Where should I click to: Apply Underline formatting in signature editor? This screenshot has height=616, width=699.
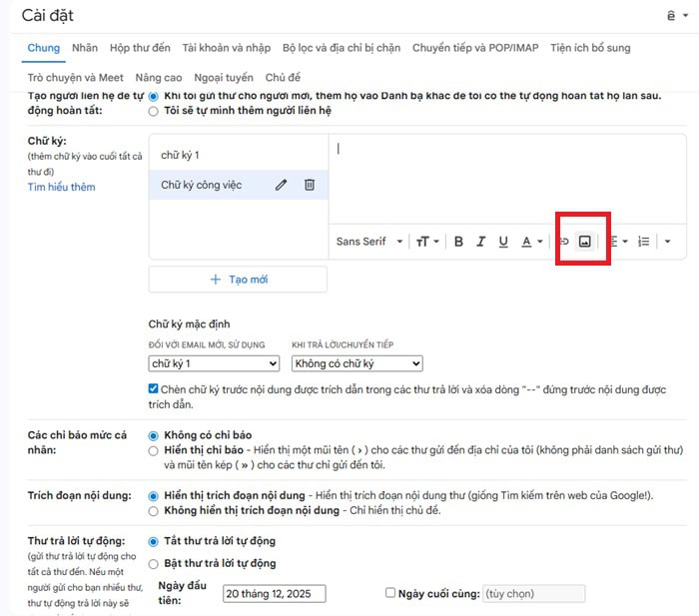(503, 242)
